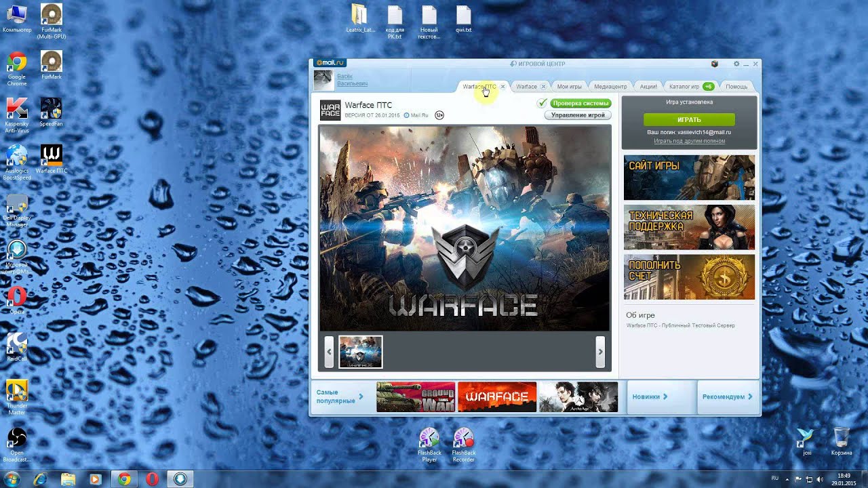
Task: Open the Мои игры tab
Action: 569,87
